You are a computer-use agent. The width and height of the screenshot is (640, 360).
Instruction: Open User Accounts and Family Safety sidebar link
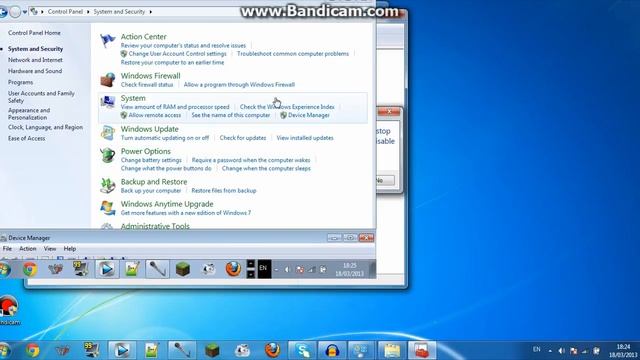41,97
